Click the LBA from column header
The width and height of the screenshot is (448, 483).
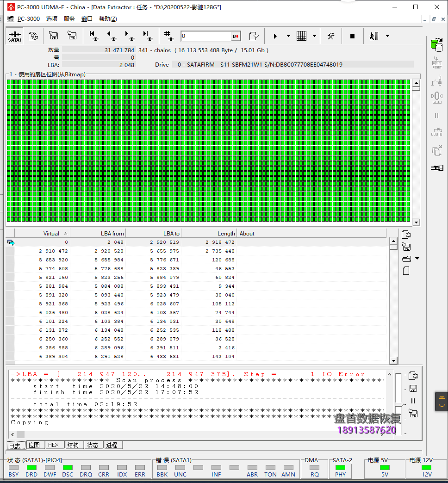(98, 234)
